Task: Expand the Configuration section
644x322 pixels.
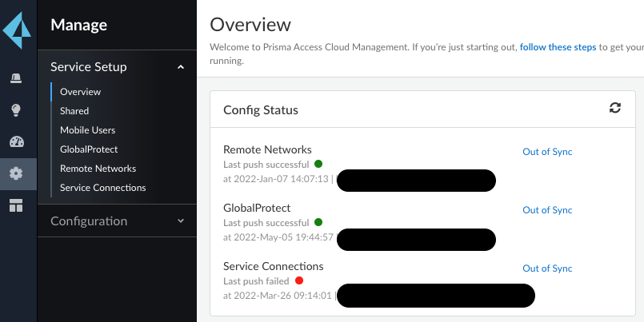Action: 181,221
